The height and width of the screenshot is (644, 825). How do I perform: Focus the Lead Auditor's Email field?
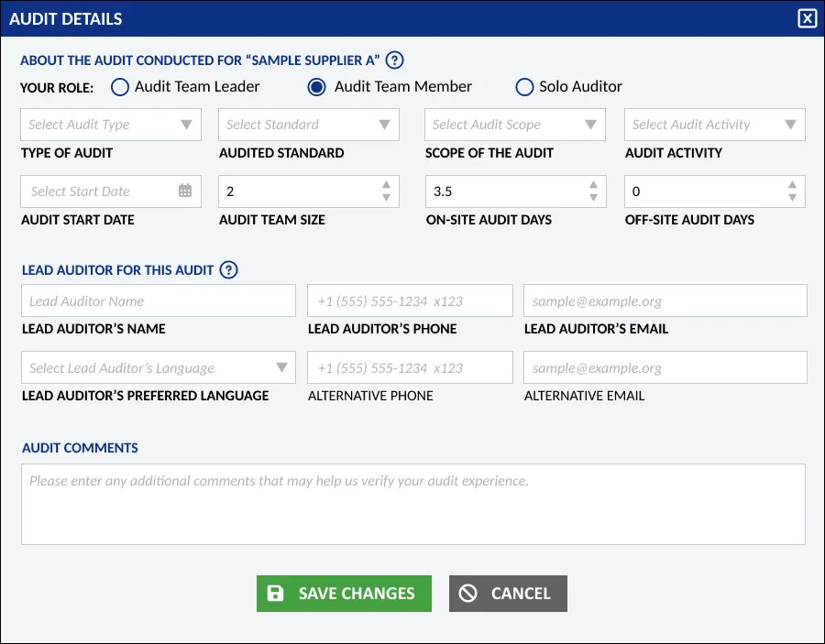pos(665,300)
